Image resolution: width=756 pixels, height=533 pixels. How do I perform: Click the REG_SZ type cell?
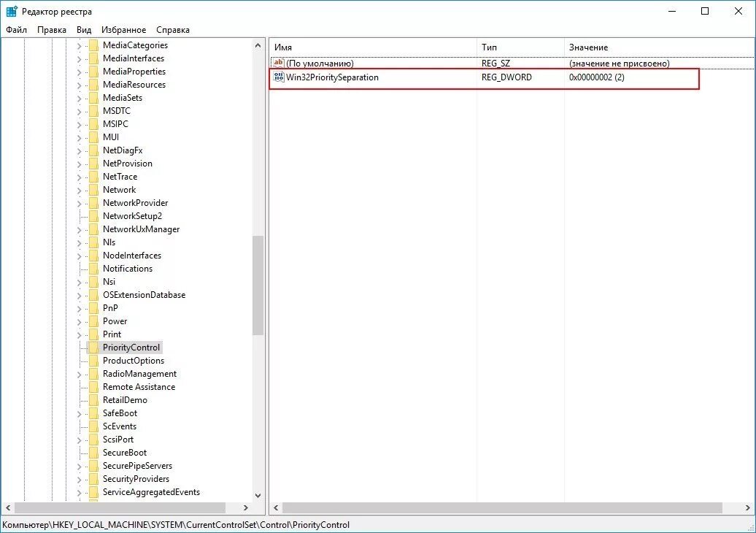pyautogui.click(x=495, y=64)
